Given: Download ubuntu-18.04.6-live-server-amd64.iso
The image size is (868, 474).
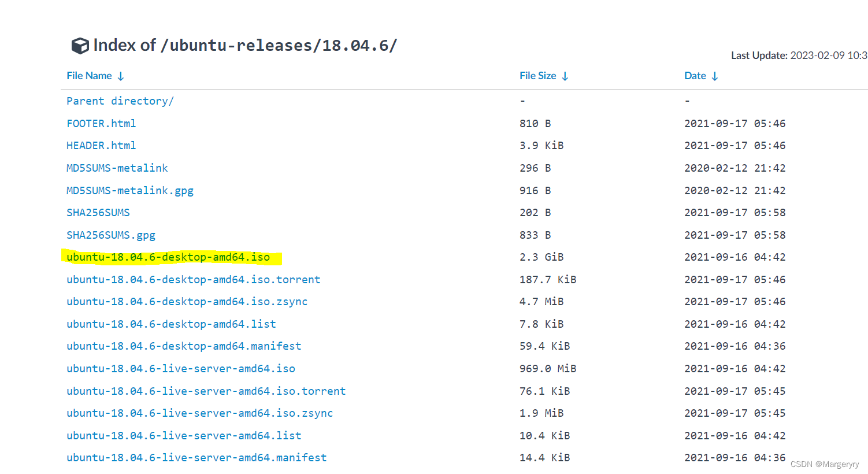Looking at the screenshot, I should pos(181,369).
